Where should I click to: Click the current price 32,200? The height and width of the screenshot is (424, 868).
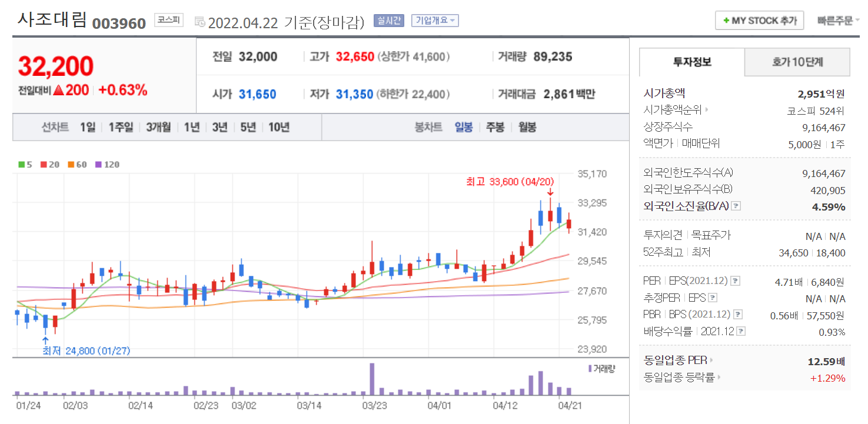(56, 66)
